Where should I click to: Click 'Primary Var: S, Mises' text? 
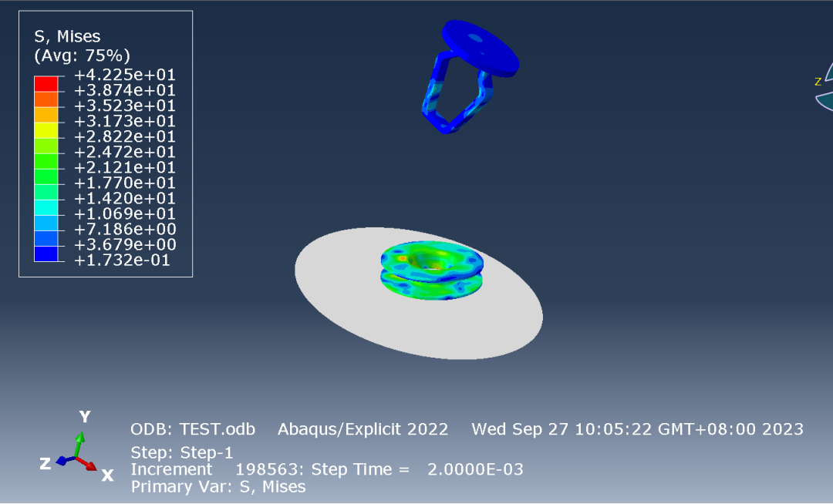218,486
